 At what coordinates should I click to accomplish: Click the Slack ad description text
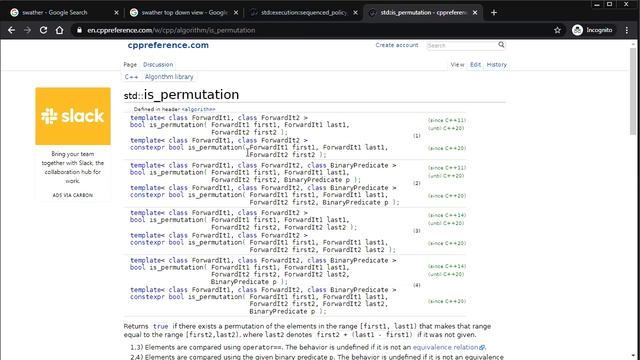[73, 167]
